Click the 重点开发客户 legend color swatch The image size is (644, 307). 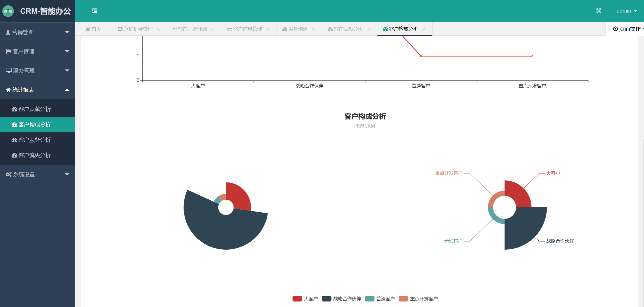(403, 299)
